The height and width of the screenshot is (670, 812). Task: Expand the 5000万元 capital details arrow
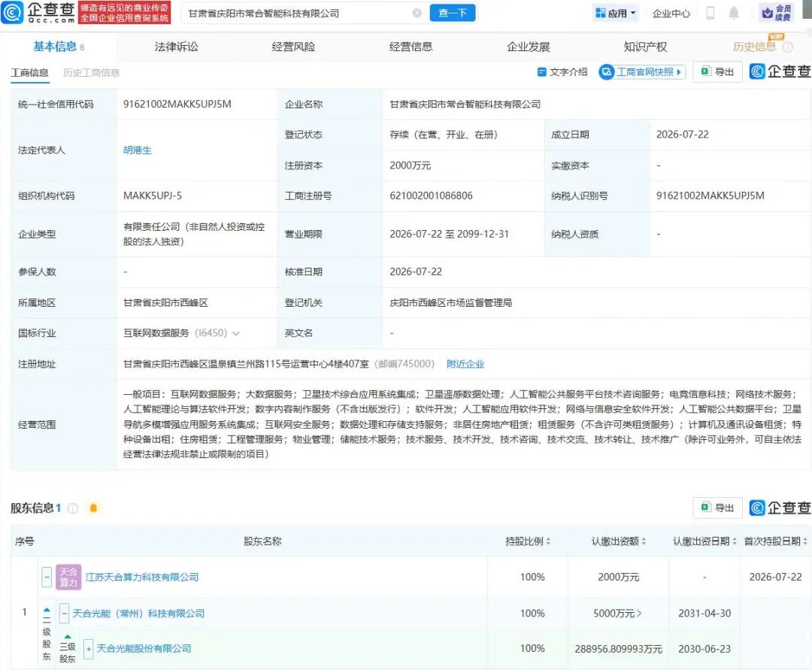click(639, 614)
